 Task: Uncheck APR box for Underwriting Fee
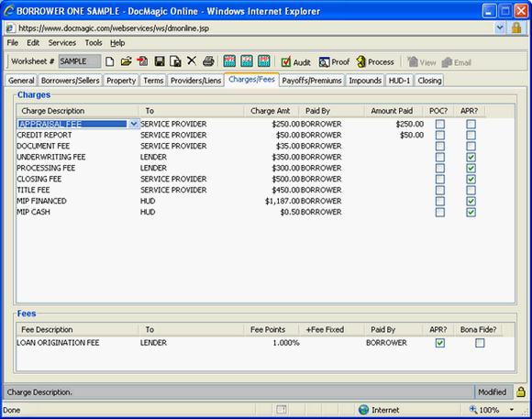471,157
